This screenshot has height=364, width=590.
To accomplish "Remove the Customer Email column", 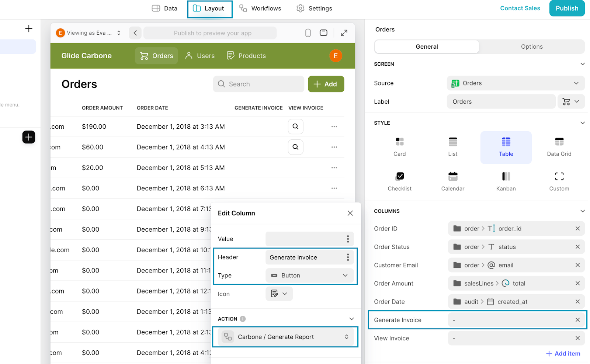I will click(577, 265).
